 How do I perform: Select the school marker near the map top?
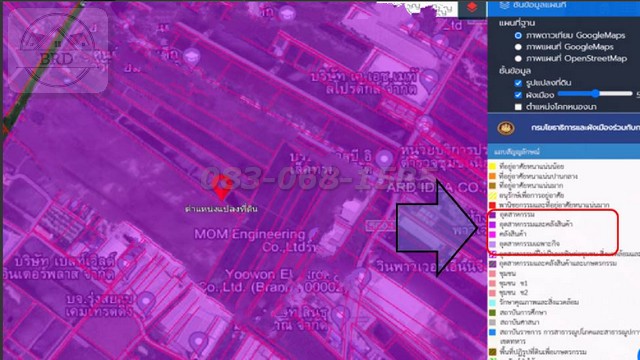[287, 13]
